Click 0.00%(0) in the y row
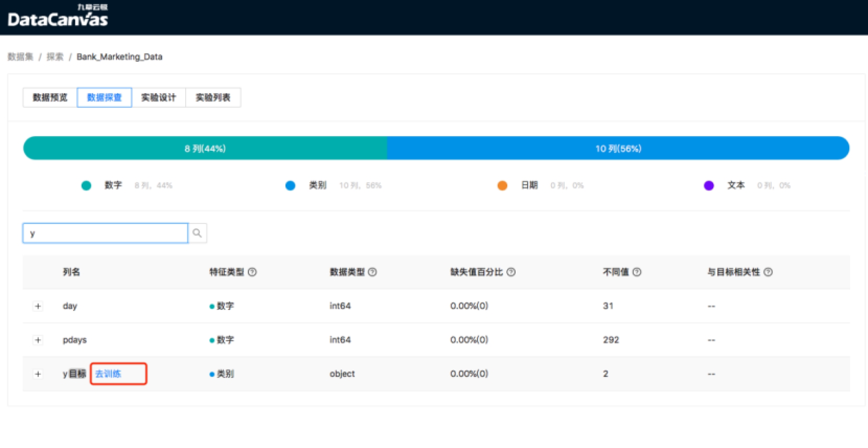The image size is (868, 448). (470, 374)
